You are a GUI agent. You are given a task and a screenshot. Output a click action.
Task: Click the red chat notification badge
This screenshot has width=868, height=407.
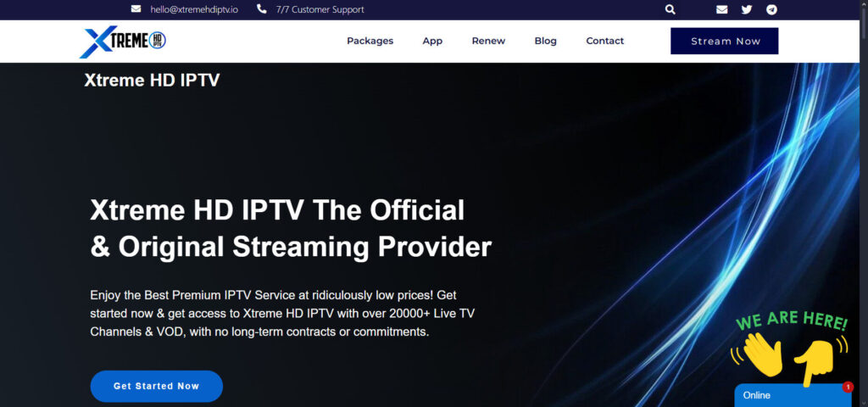[848, 387]
